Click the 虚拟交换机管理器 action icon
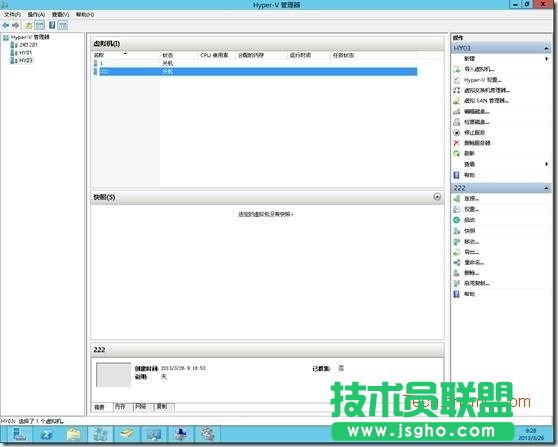Image resolution: width=558 pixels, height=447 pixels. (457, 90)
